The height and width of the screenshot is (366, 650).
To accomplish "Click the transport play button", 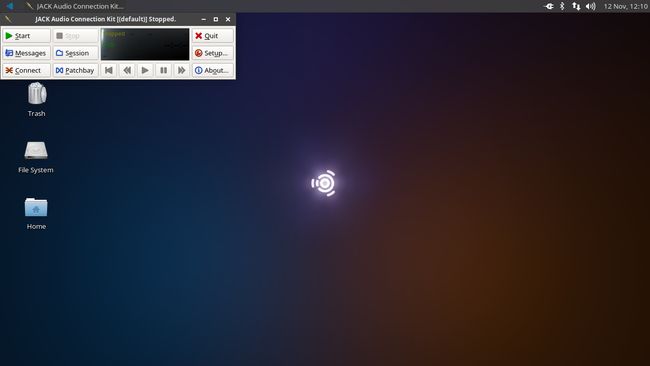I will pos(145,70).
